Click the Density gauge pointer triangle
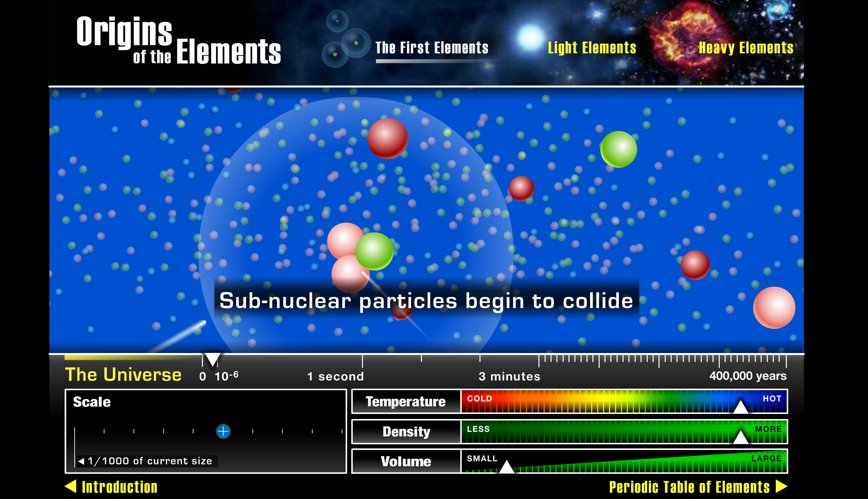This screenshot has width=868, height=499. [x=740, y=438]
